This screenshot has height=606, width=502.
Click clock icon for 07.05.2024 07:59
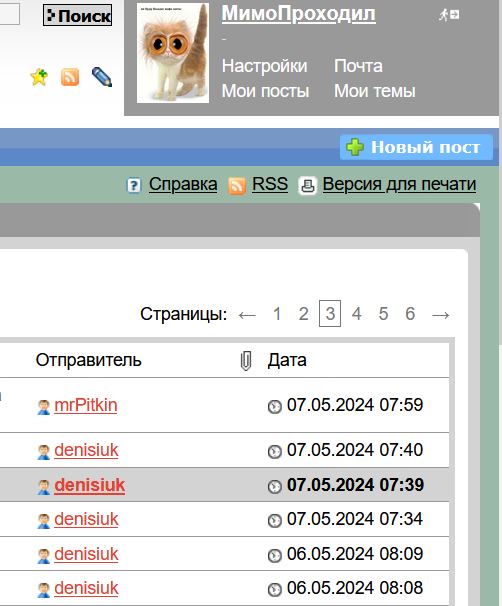(x=275, y=407)
